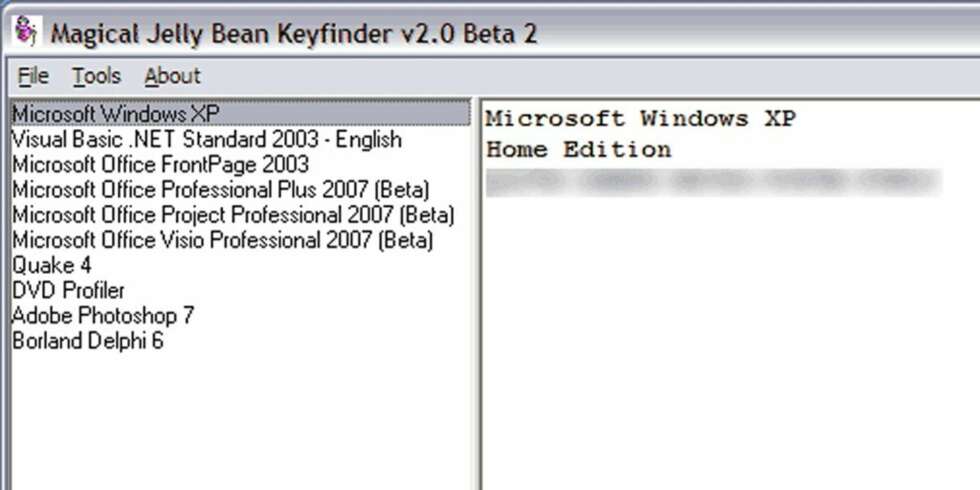Image resolution: width=980 pixels, height=490 pixels.
Task: Open the File menu
Action: tap(33, 76)
